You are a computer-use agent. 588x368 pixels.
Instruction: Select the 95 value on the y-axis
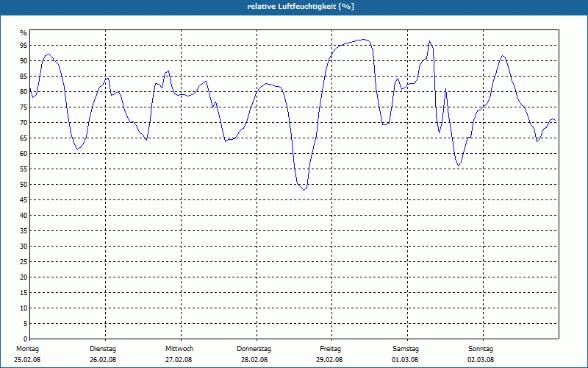click(24, 46)
